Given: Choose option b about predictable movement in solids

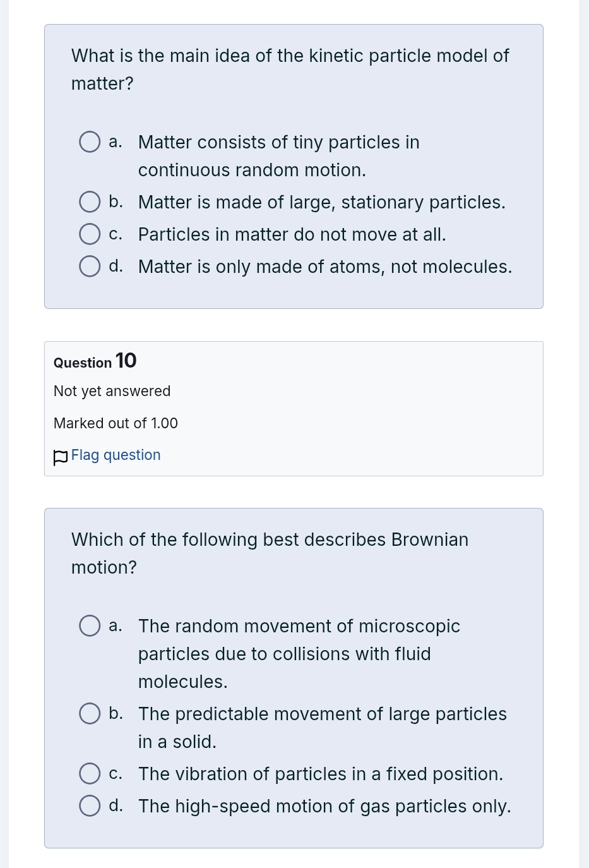Looking at the screenshot, I should tap(90, 713).
